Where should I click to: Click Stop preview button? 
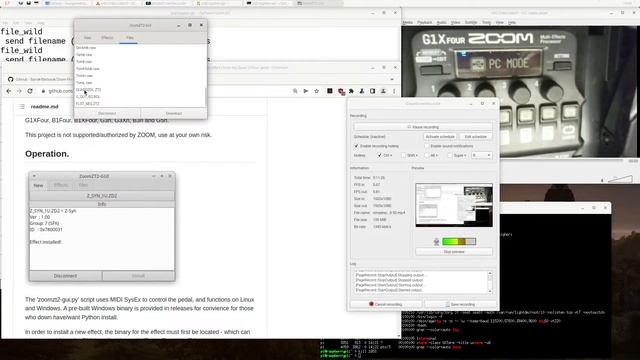point(454,252)
